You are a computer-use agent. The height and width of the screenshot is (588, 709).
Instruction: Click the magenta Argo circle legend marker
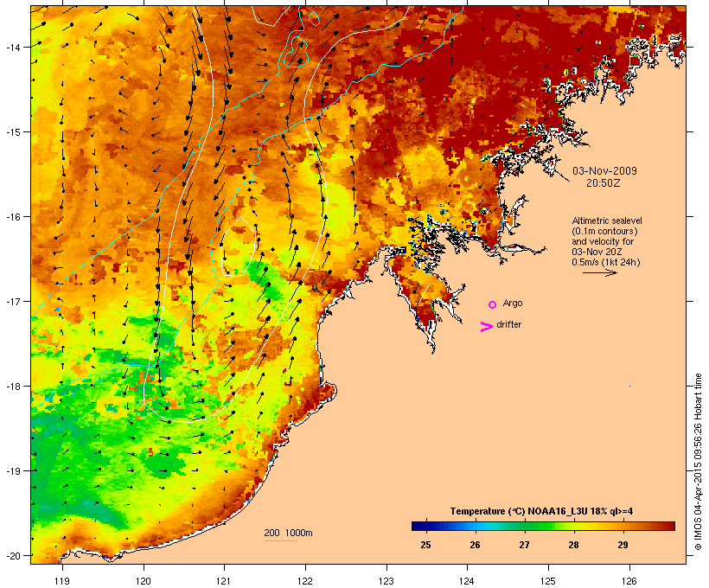(492, 304)
